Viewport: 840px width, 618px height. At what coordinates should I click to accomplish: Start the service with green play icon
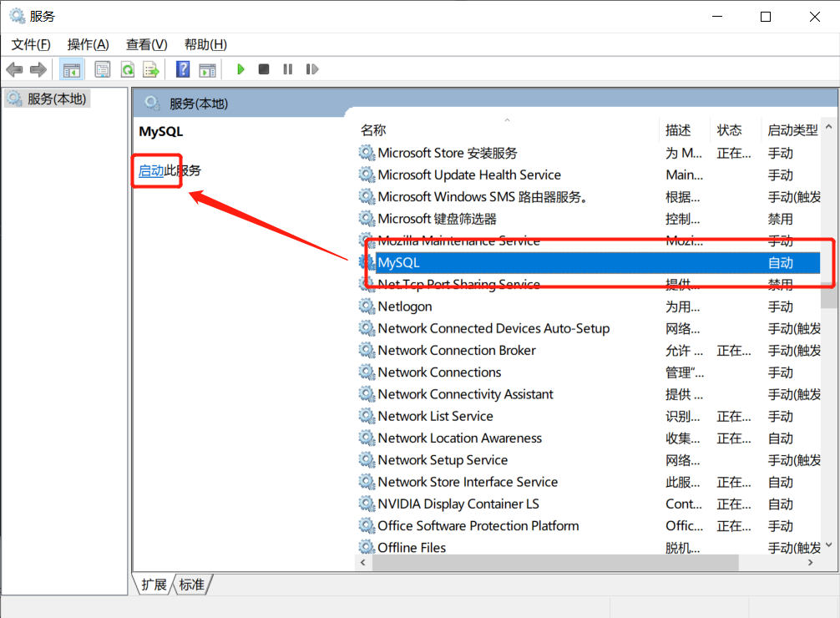pos(240,69)
